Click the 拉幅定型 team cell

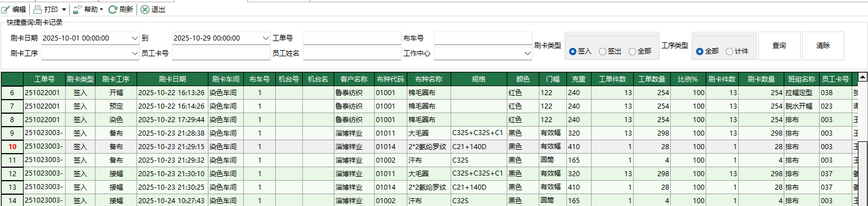click(802, 92)
